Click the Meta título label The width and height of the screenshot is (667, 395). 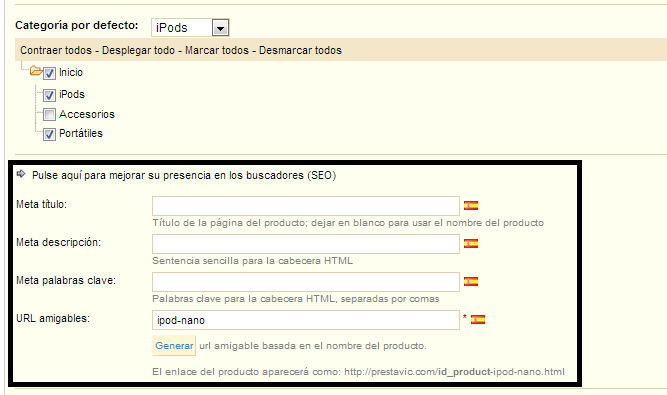tap(42, 205)
